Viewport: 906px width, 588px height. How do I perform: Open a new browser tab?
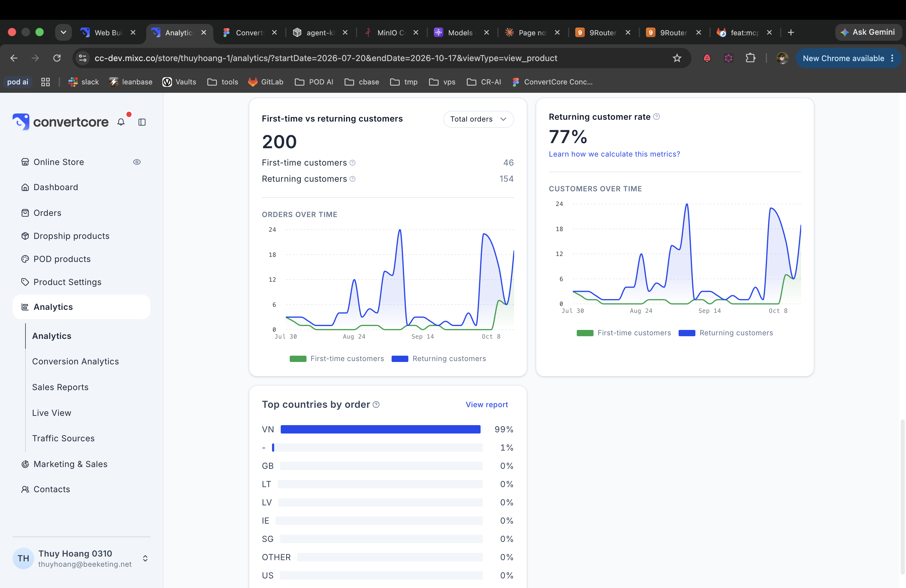click(791, 33)
